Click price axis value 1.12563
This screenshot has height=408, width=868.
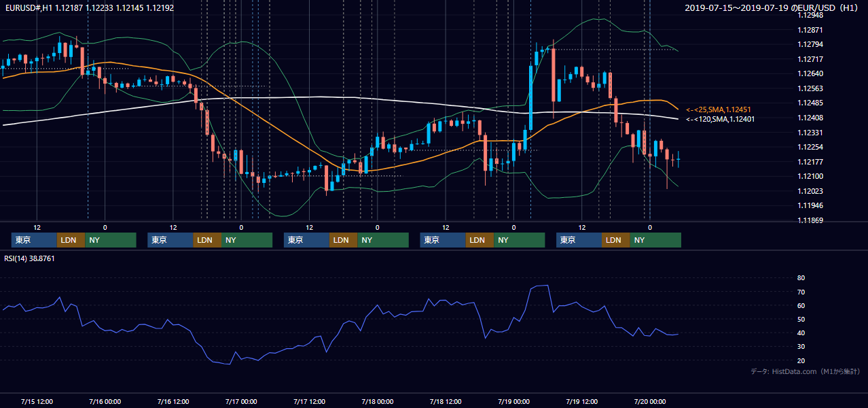pyautogui.click(x=810, y=88)
